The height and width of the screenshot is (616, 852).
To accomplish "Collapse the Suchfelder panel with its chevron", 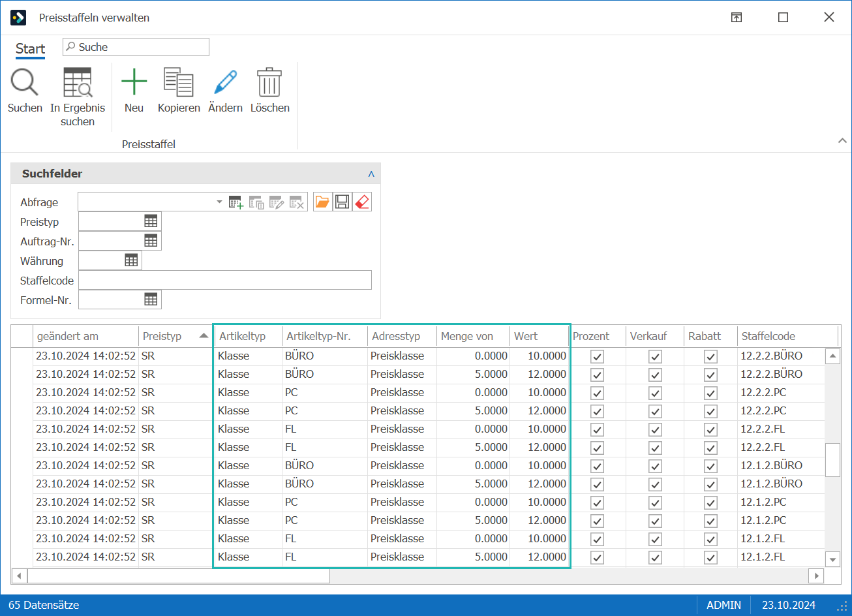I will [371, 174].
